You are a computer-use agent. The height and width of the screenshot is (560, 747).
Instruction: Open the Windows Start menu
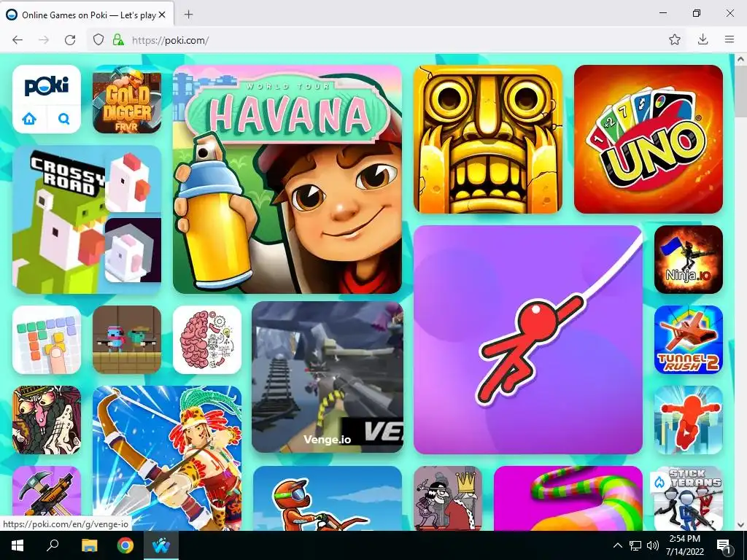click(18, 545)
